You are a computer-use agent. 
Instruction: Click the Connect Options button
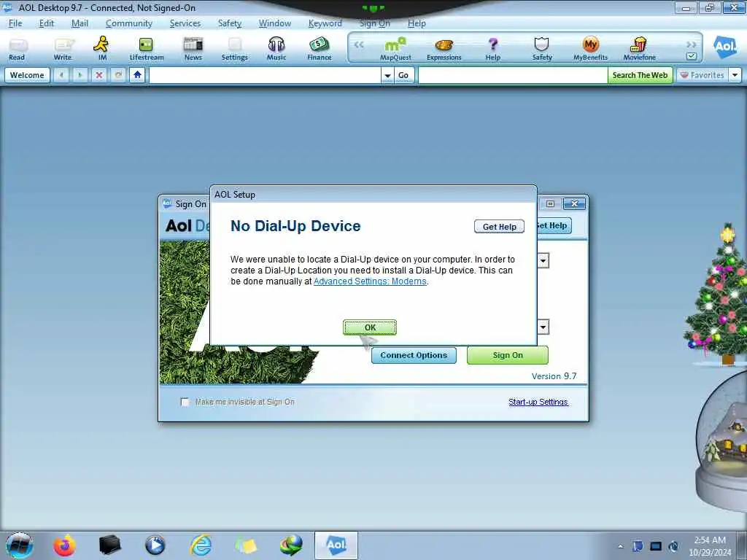(x=414, y=355)
